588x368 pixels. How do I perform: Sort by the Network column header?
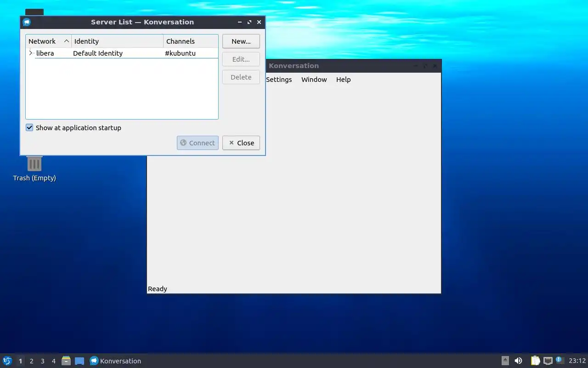coord(49,41)
